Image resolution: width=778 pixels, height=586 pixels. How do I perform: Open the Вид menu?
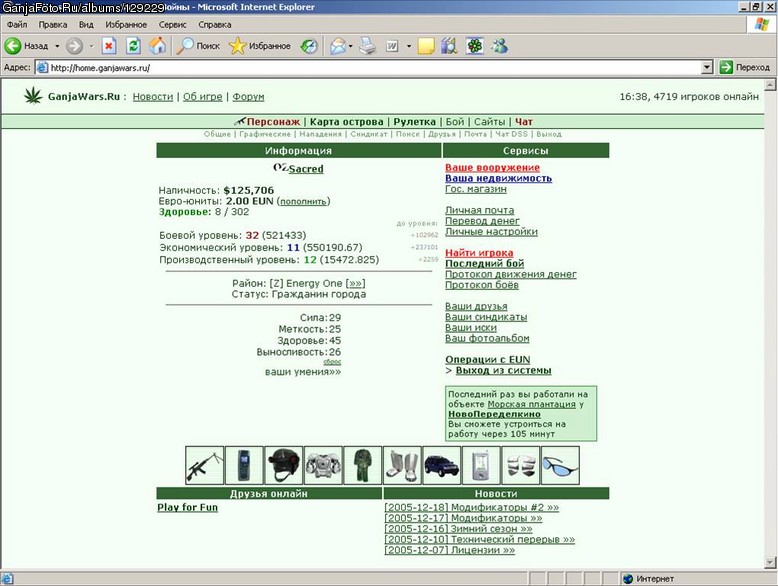[x=86, y=24]
